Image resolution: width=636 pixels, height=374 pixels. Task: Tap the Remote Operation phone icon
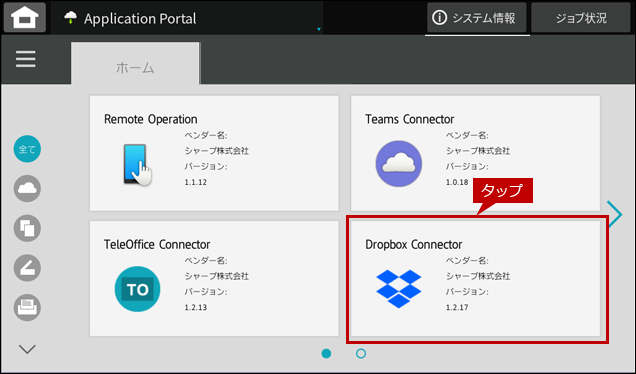click(x=137, y=165)
